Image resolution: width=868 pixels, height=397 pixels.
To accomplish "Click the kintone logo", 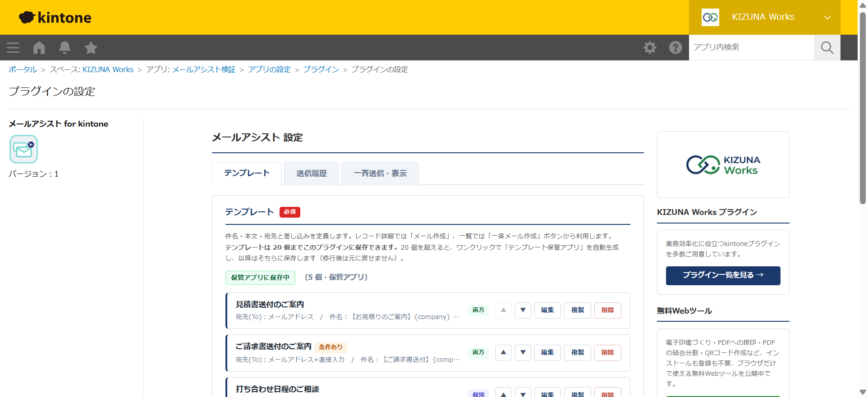I will tap(55, 18).
